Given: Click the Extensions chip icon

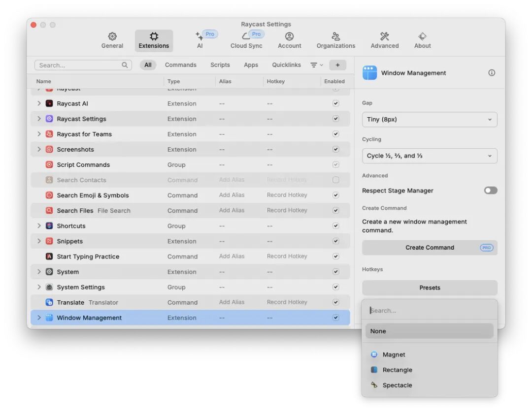Looking at the screenshot, I should 154,36.
